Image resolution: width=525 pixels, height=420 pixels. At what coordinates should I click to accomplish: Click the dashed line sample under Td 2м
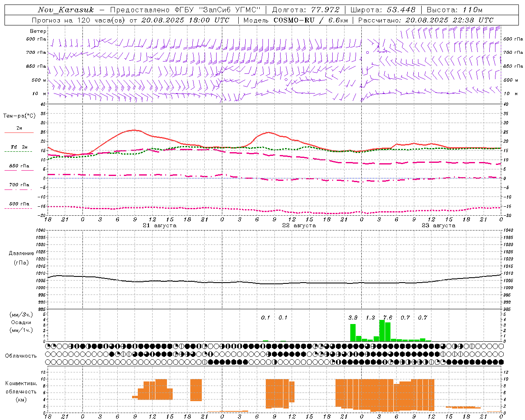(18, 152)
